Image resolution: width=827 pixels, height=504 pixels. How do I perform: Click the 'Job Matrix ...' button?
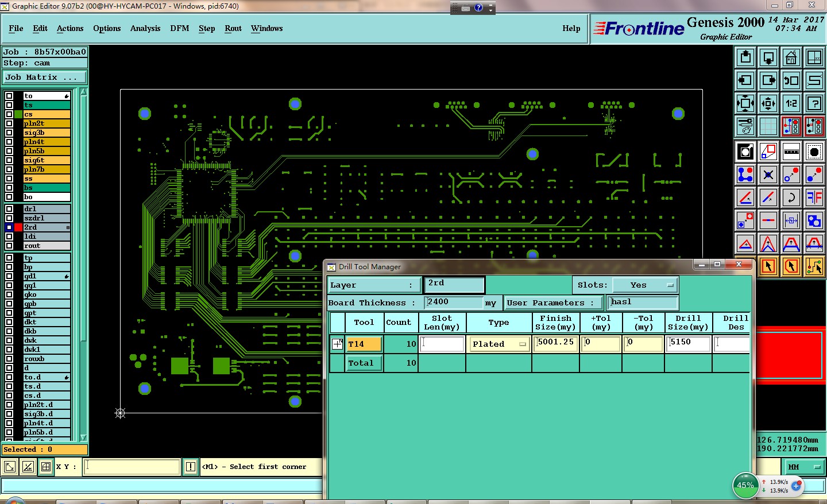point(45,77)
